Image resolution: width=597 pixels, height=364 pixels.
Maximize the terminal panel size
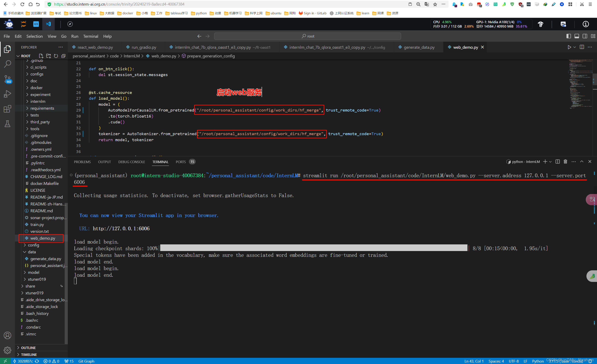(x=582, y=162)
